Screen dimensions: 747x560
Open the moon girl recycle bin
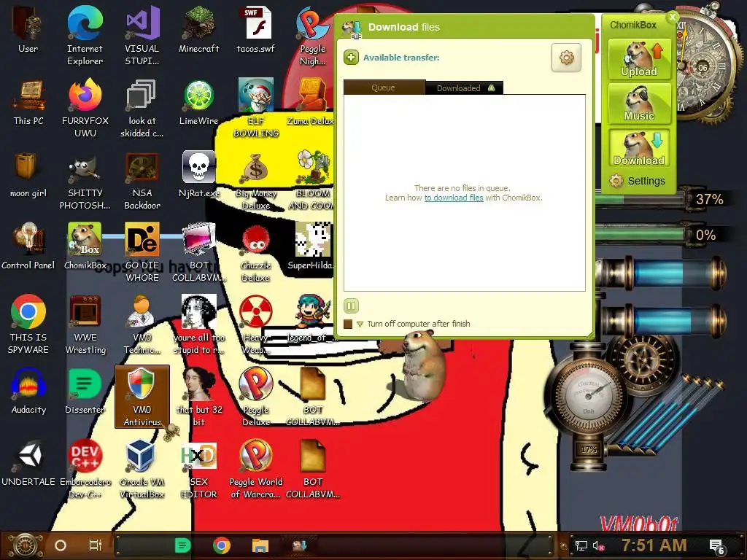tap(28, 174)
